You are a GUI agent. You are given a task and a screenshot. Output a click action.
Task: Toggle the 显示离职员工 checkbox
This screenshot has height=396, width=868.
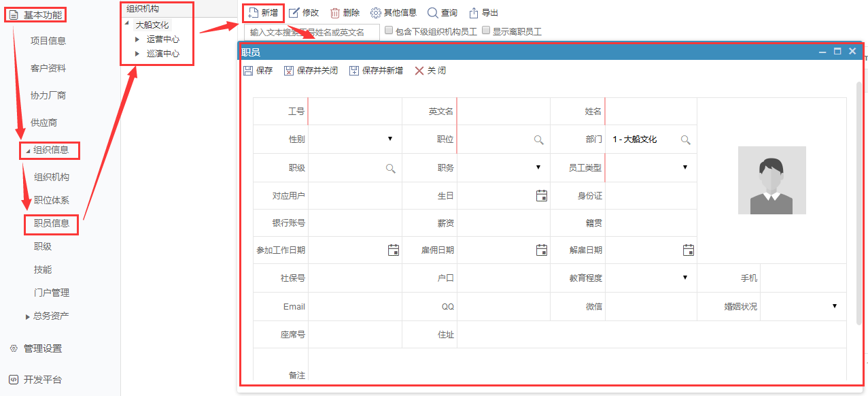(x=485, y=31)
